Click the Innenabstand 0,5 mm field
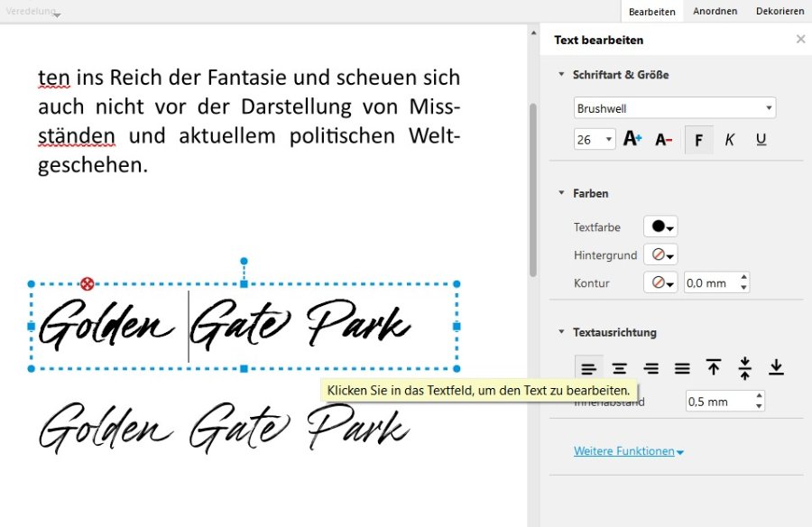812x527 pixels. click(720, 401)
